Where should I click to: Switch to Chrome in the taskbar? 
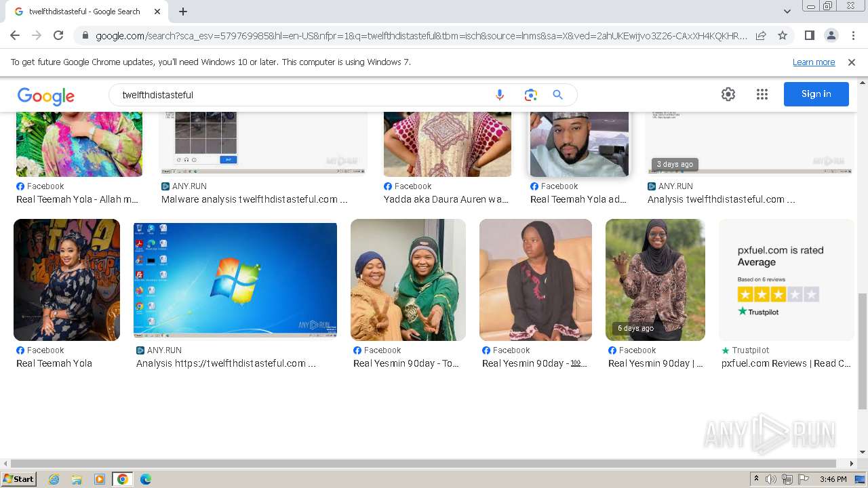[122, 479]
